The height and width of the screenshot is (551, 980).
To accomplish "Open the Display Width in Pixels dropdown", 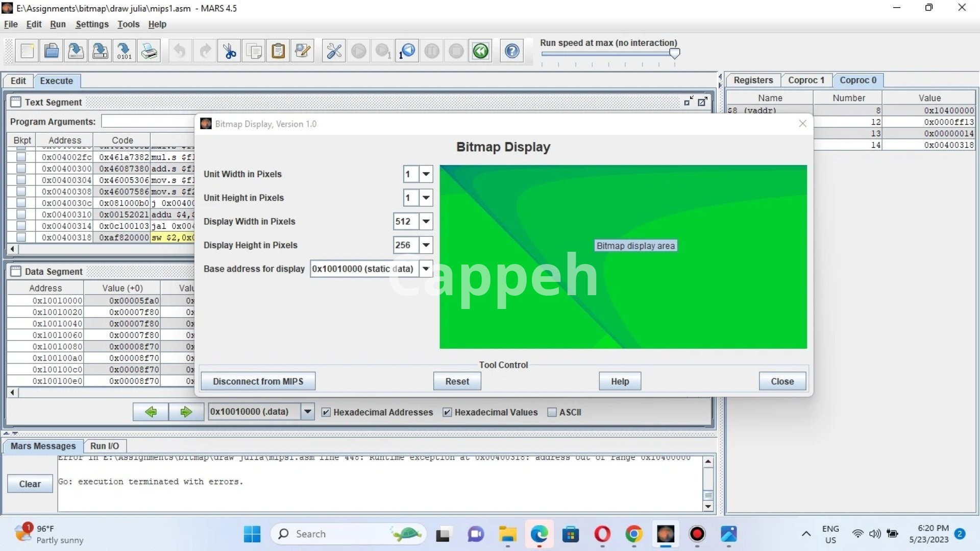I will click(x=426, y=222).
